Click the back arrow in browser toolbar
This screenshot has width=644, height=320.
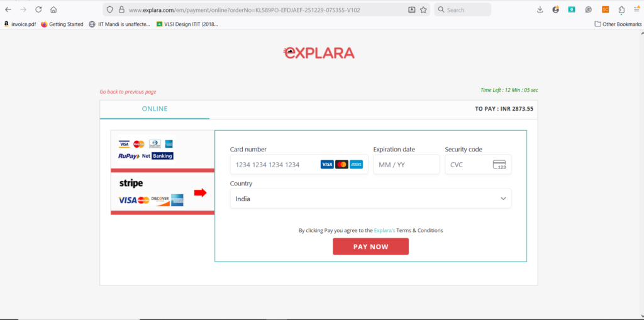click(8, 9)
